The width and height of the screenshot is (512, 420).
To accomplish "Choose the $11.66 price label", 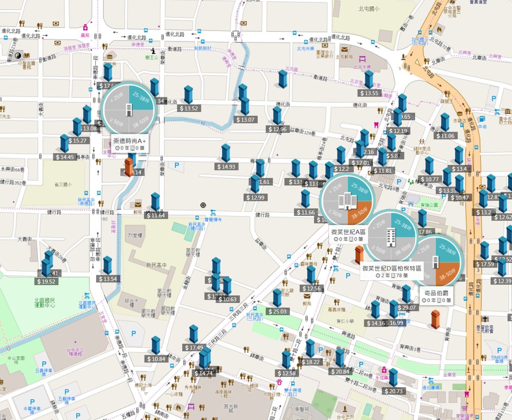I will [305, 212].
